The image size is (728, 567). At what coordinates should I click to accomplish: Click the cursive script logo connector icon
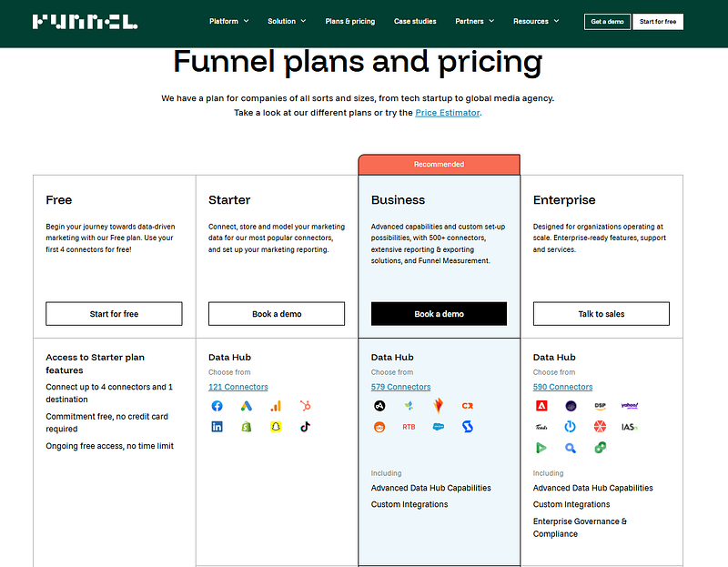tap(541, 427)
